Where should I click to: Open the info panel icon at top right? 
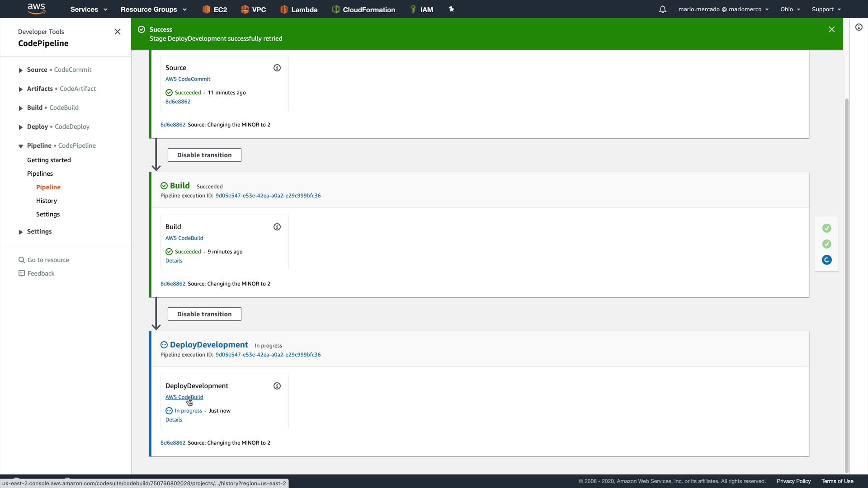click(x=859, y=28)
